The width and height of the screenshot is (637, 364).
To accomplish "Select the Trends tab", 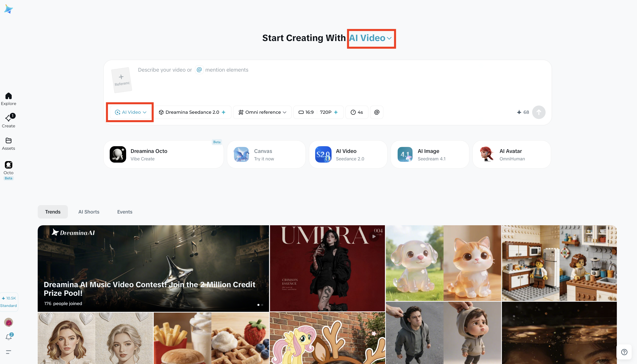I will [53, 212].
